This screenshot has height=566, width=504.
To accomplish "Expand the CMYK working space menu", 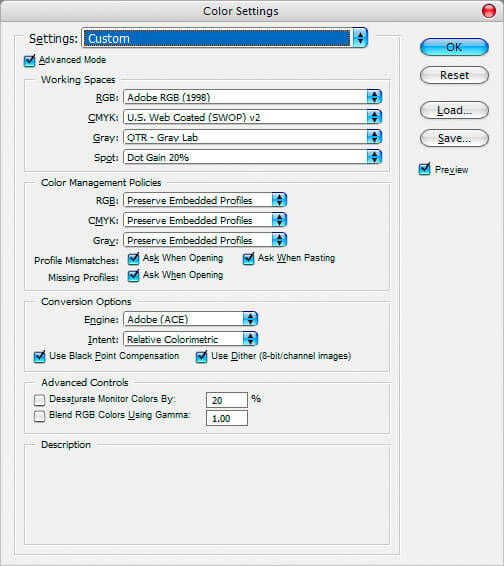I will 253,117.
